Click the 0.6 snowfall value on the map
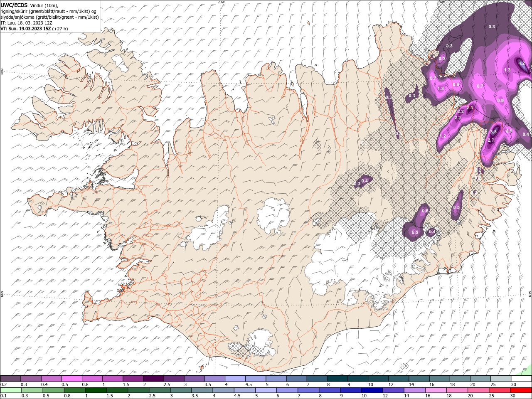This screenshot has height=399, width=532. pos(425,211)
